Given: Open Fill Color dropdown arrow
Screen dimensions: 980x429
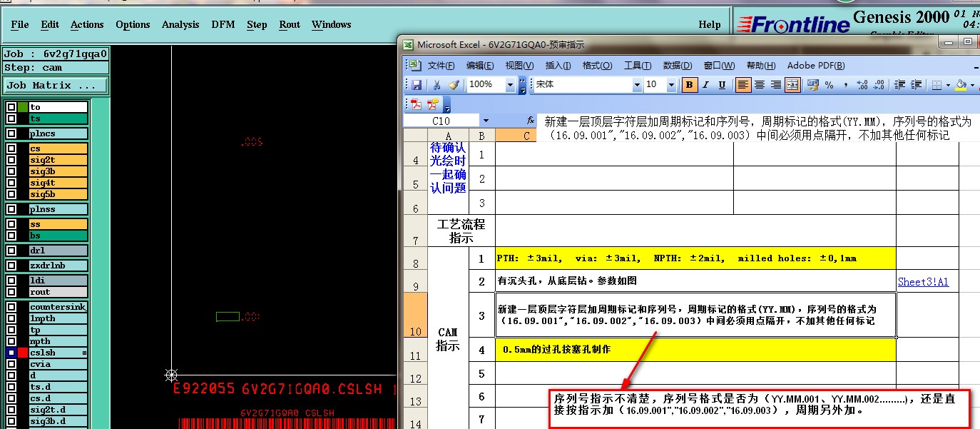Looking at the screenshot, I should (x=972, y=84).
